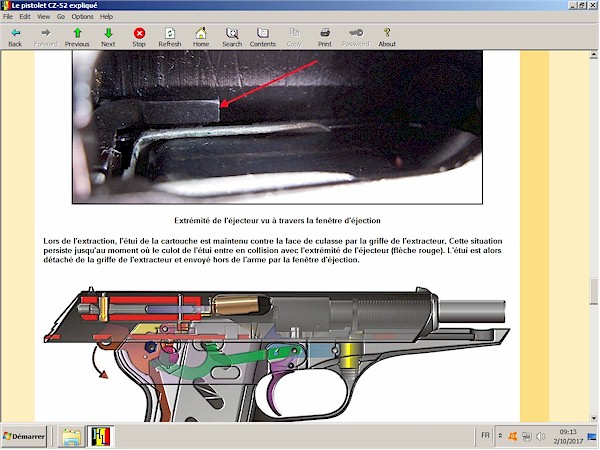Screen dimensions: 600x450
Task: Click the scrollbar down arrow
Action: point(593,418)
